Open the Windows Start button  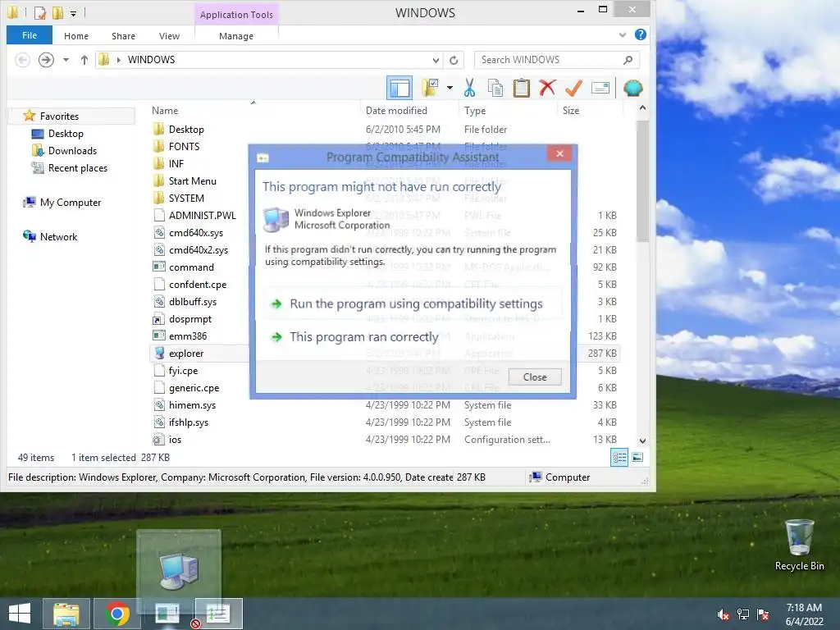(x=20, y=614)
